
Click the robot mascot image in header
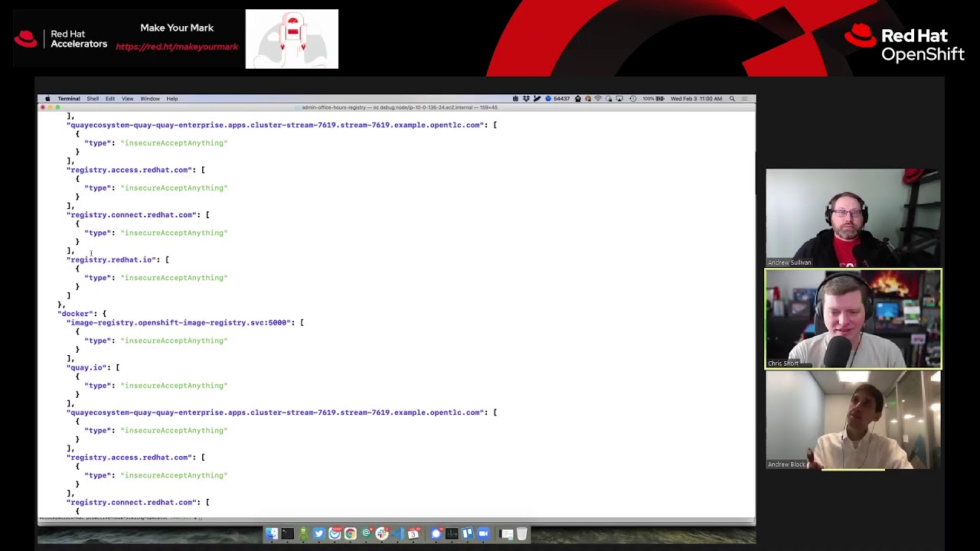click(x=292, y=39)
